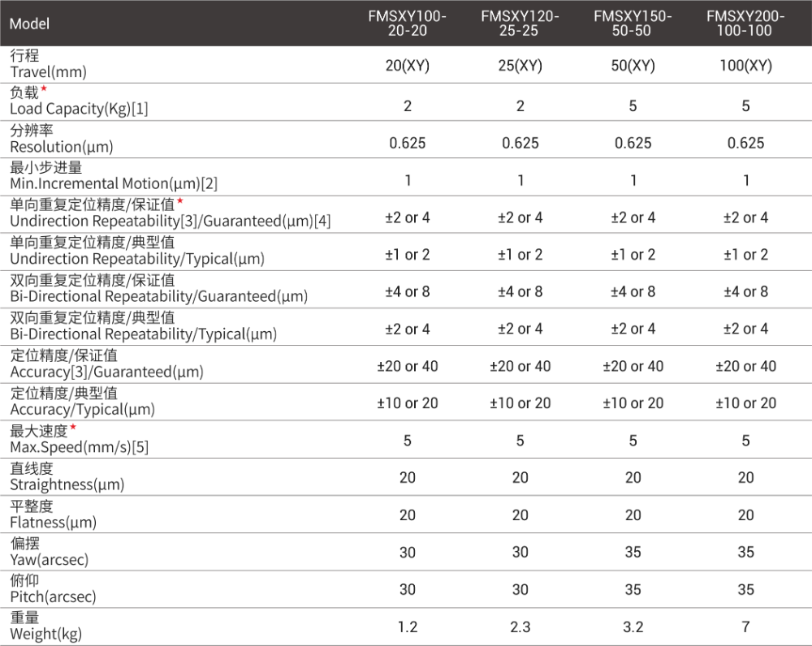Click the Accuracy[3]/Guaranteed(μm) label
812x646 pixels.
tap(106, 372)
